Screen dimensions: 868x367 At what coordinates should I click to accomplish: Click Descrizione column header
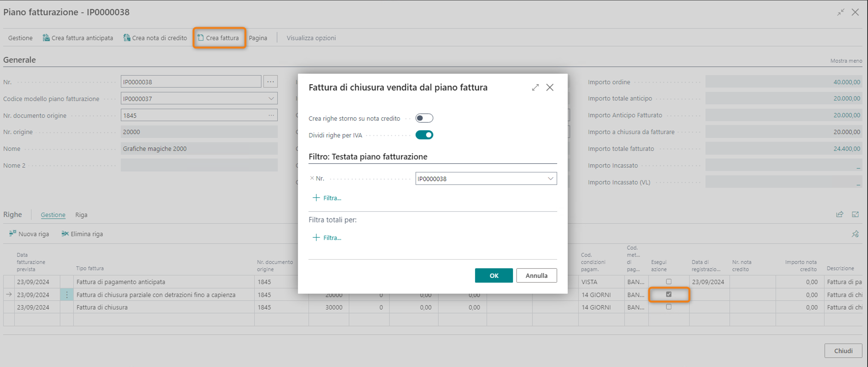point(840,268)
